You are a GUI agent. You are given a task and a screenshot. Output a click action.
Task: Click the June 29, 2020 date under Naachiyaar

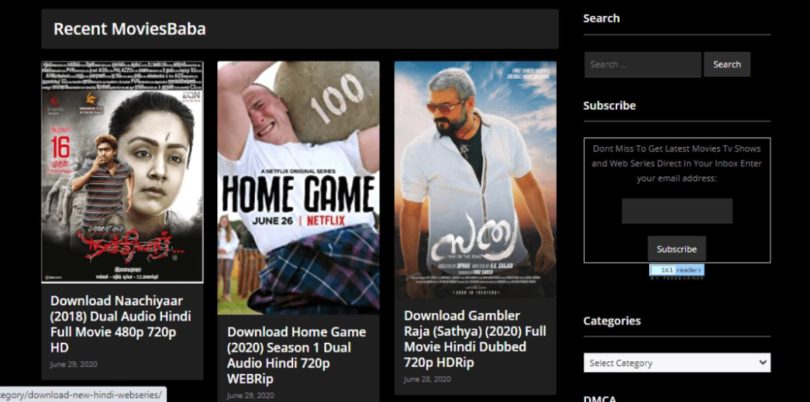coord(73,364)
